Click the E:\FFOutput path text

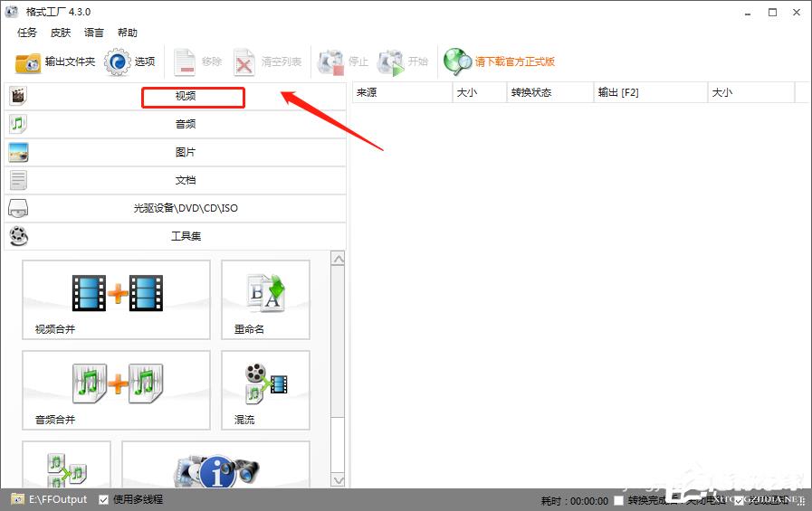[x=58, y=499]
